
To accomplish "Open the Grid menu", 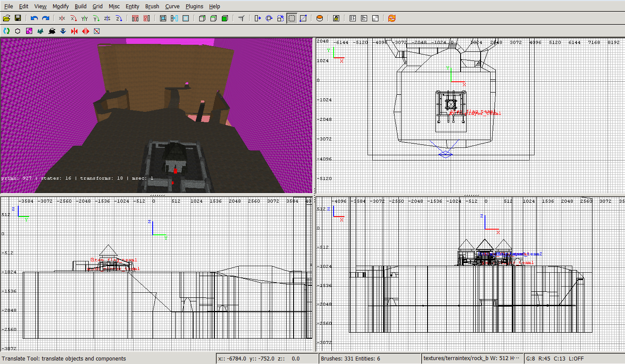I will tap(97, 7).
